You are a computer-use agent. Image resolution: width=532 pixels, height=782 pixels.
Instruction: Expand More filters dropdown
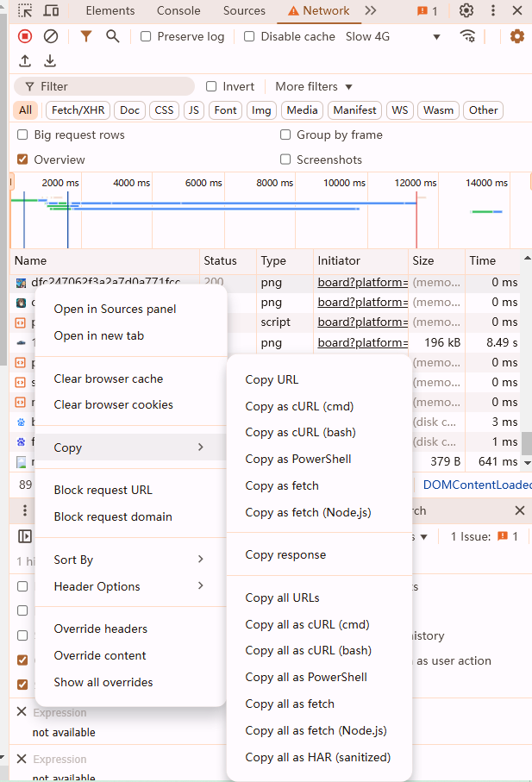tap(314, 86)
